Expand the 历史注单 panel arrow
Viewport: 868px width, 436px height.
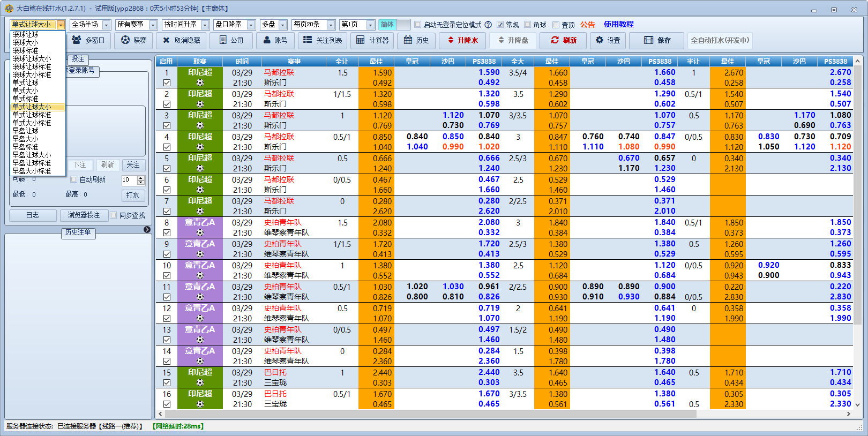(x=147, y=230)
